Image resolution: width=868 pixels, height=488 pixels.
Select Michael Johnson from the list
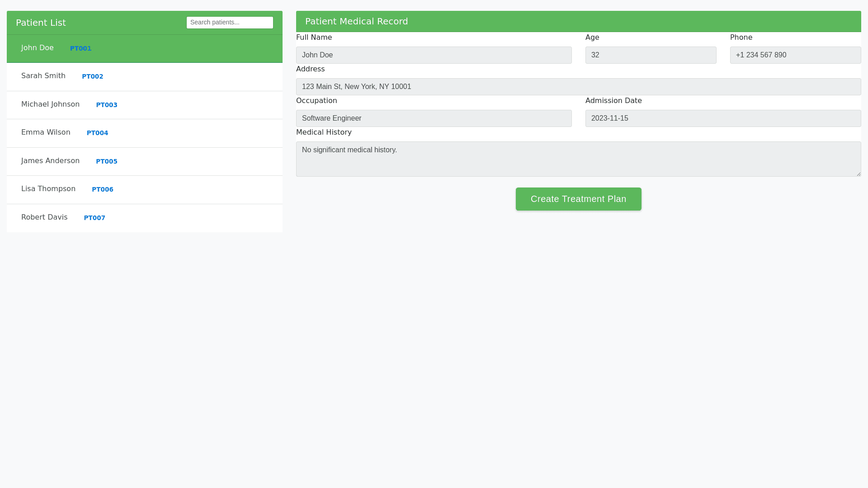(50, 104)
